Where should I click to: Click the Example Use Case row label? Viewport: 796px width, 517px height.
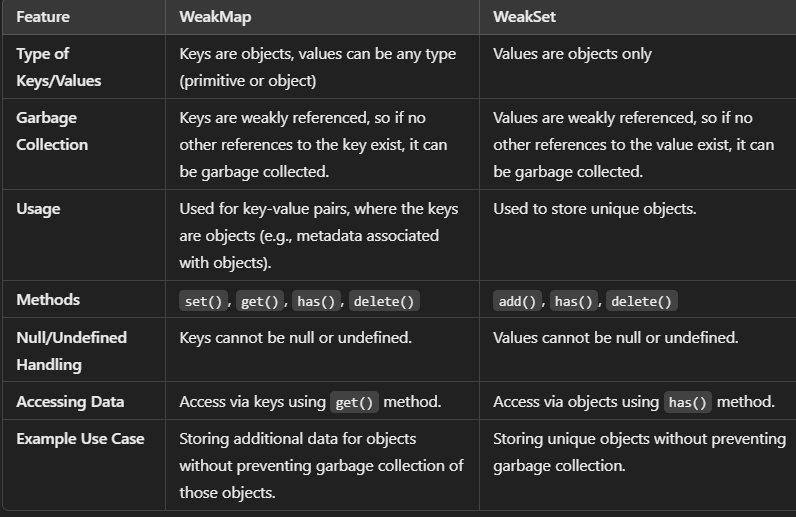(x=80, y=438)
